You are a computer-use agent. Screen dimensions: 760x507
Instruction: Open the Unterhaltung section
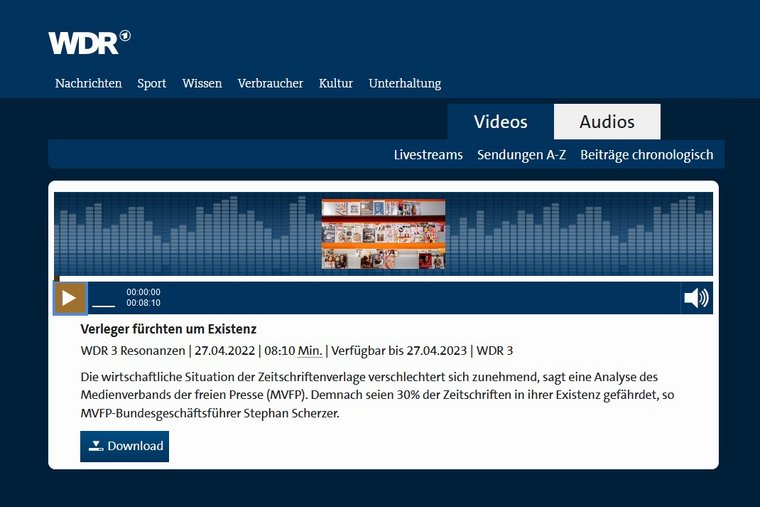(x=405, y=83)
